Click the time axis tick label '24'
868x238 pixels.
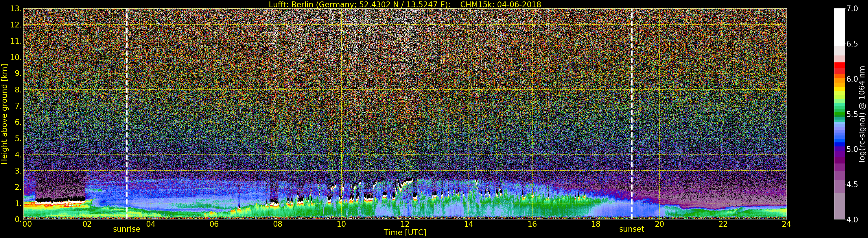[x=786, y=224]
